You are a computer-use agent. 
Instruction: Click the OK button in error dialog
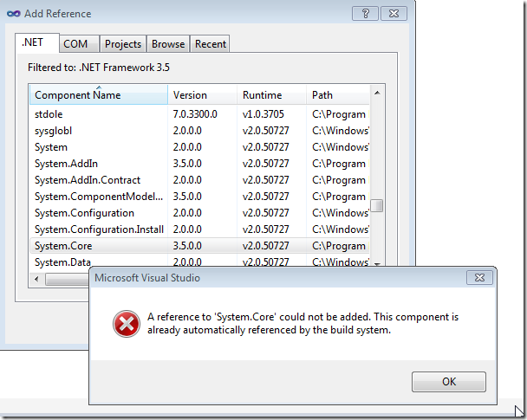448,381
